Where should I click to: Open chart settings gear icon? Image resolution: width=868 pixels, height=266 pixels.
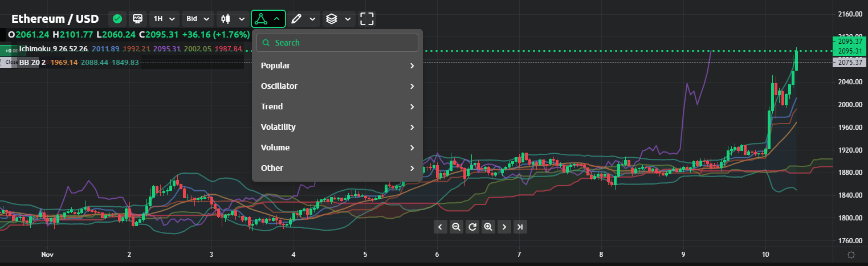point(851,255)
